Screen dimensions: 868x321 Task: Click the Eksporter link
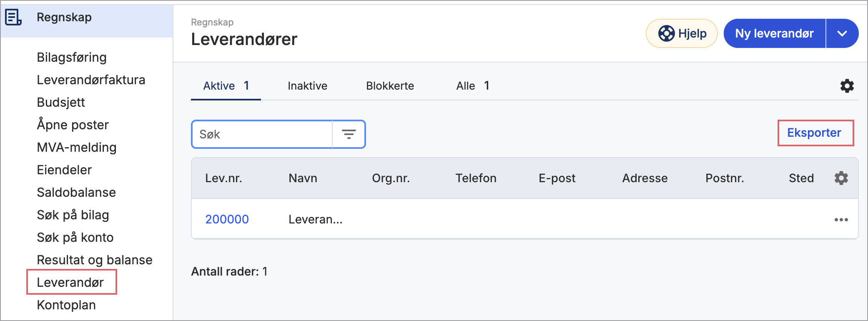(814, 133)
